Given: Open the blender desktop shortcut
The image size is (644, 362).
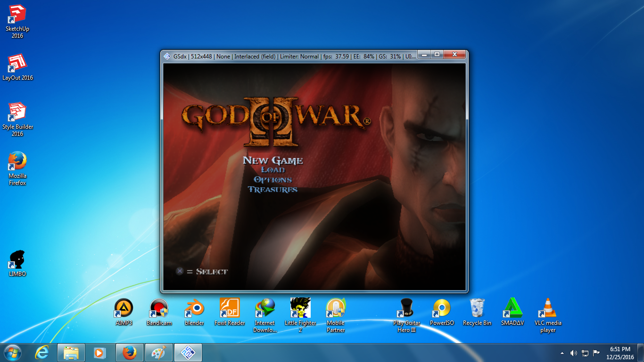Looking at the screenshot, I should (x=194, y=312).
